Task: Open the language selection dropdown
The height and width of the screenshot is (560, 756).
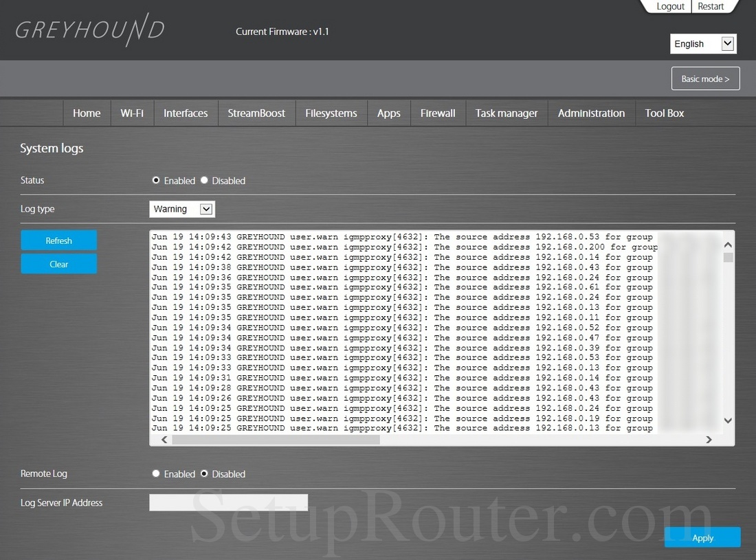Action: [x=703, y=43]
